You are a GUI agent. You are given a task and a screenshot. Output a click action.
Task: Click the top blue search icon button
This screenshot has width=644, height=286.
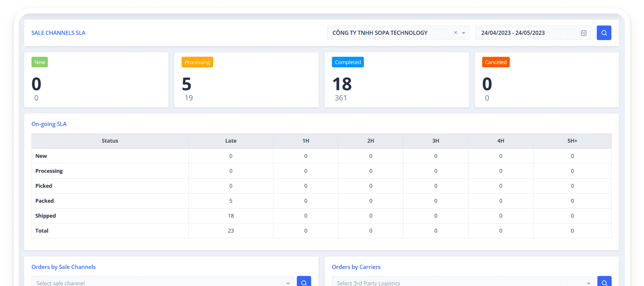pyautogui.click(x=604, y=33)
